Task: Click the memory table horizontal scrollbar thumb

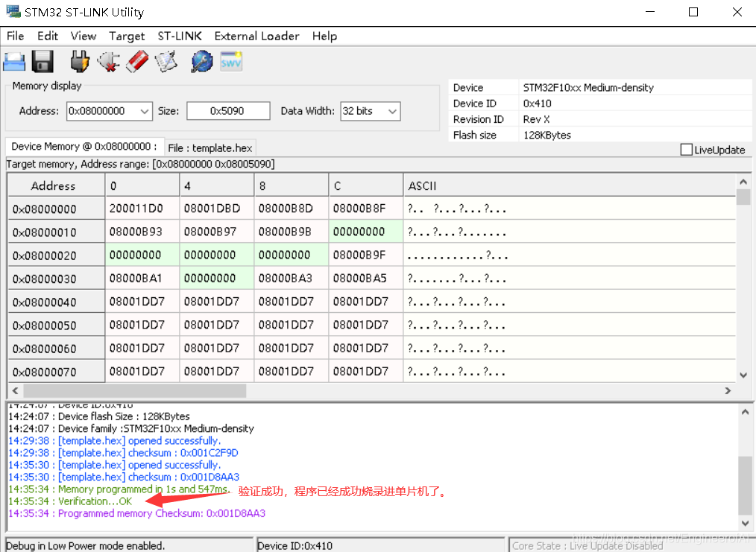Action: [134, 390]
